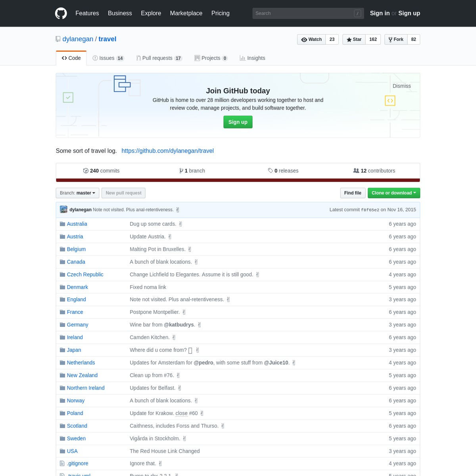Click the New Zealand folder icon
The width and height of the screenshot is (476, 476).
(x=62, y=375)
